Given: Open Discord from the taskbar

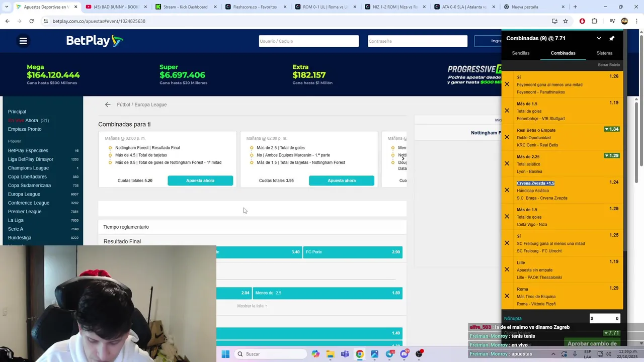Looking at the screenshot, I should click(x=405, y=354).
